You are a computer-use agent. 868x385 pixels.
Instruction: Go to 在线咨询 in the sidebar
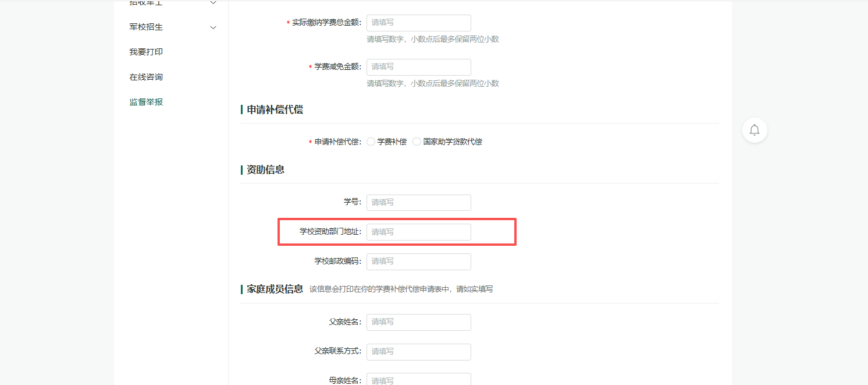pyautogui.click(x=146, y=77)
